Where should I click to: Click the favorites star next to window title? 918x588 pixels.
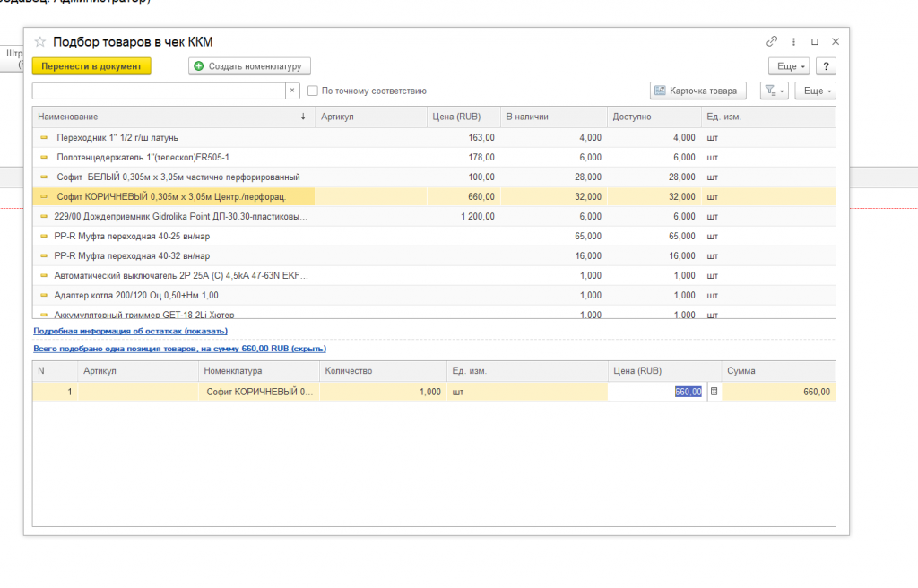40,42
